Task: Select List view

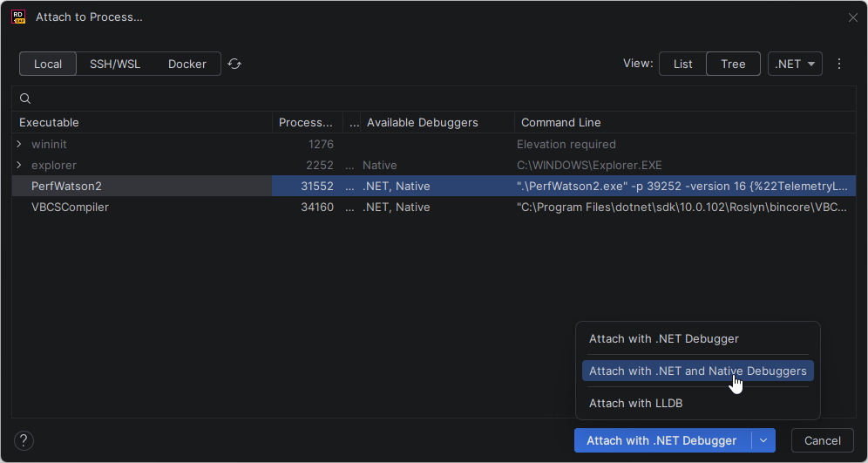Action: 682,64
